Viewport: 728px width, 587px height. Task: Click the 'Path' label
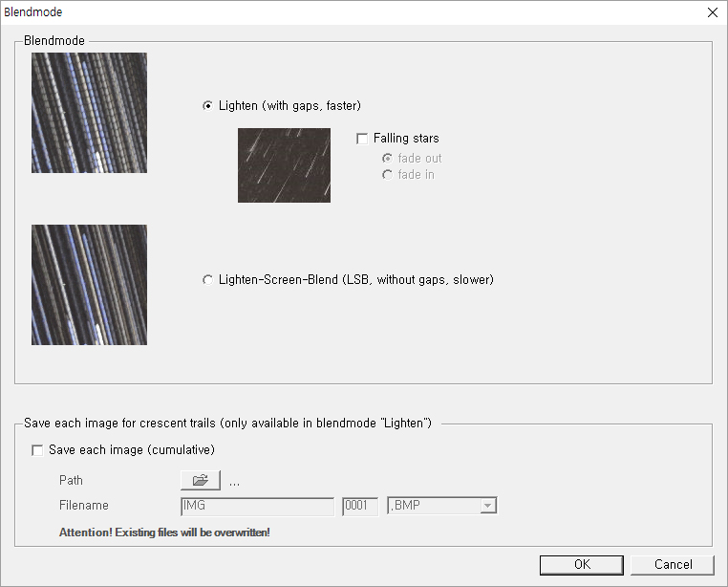coord(71,480)
